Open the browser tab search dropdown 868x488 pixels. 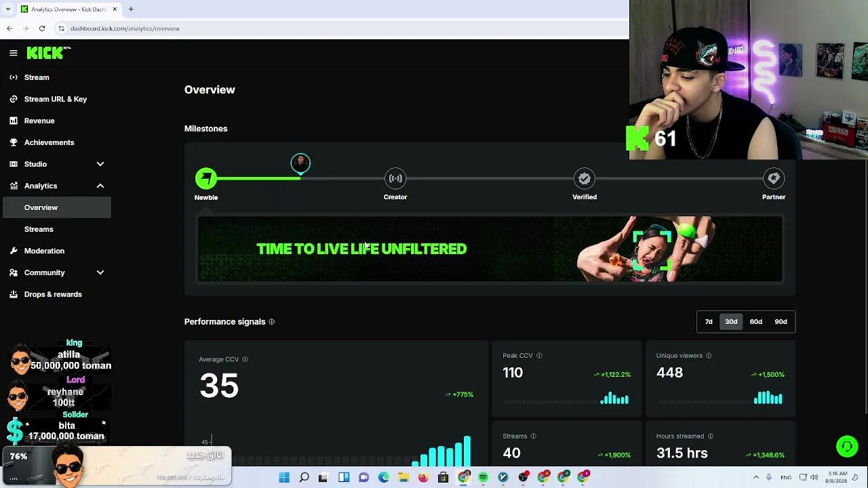coord(9,9)
